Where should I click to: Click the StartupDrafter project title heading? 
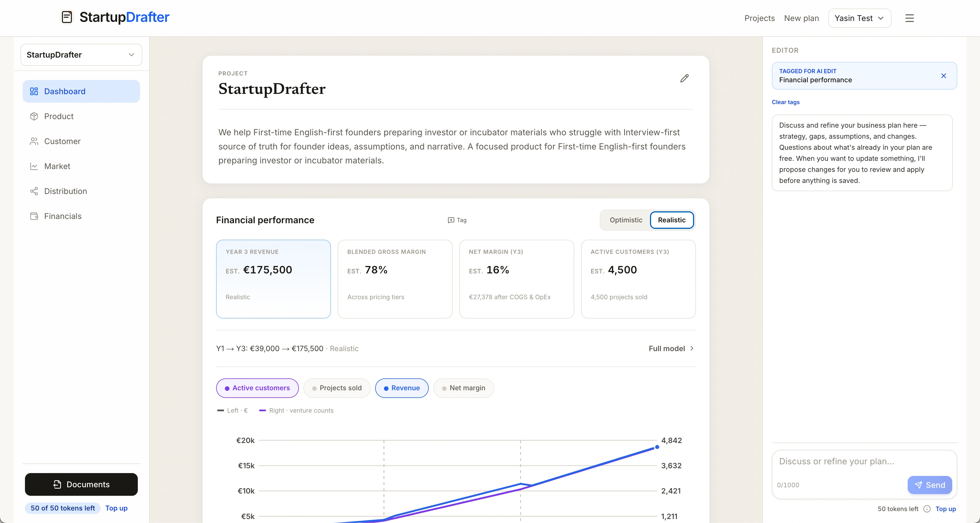272,89
